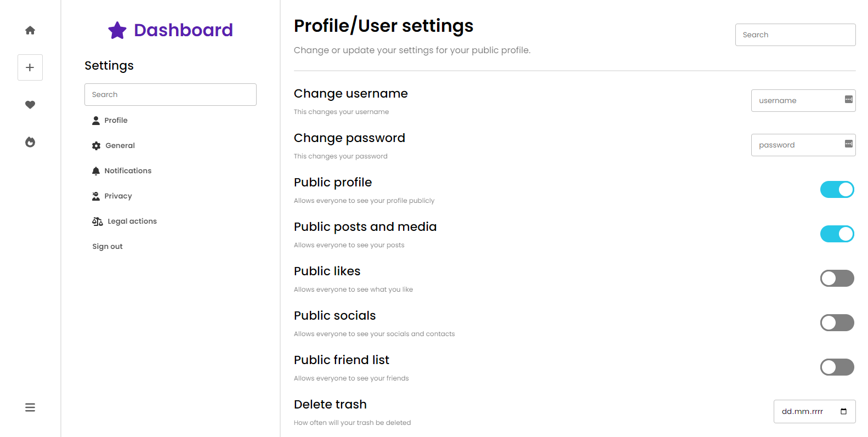Open the Delete trash date picker
Screen dimensions: 868x437
click(843, 411)
